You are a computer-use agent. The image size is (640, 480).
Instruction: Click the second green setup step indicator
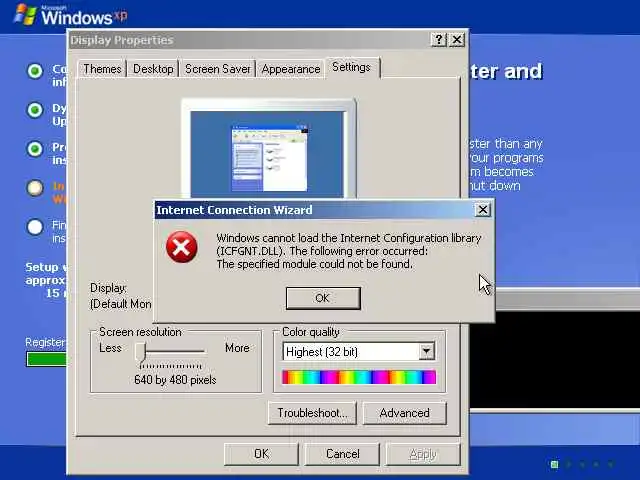pyautogui.click(x=35, y=110)
